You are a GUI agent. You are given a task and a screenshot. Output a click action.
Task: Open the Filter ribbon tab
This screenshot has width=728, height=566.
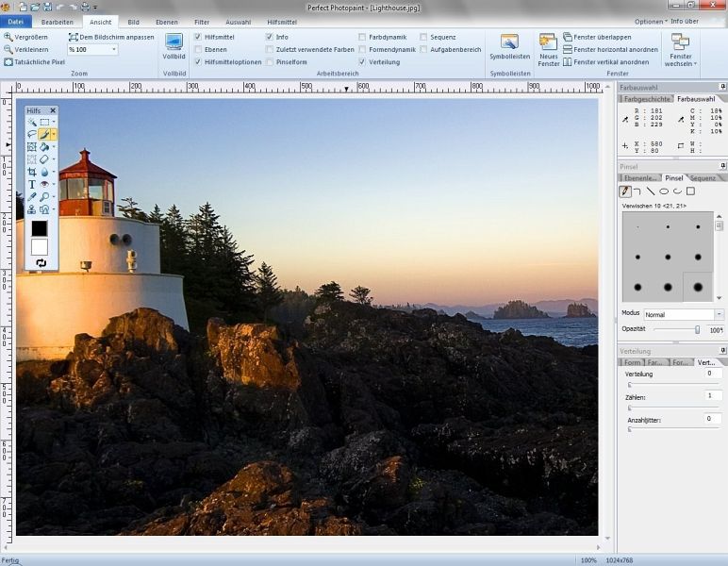(202, 21)
